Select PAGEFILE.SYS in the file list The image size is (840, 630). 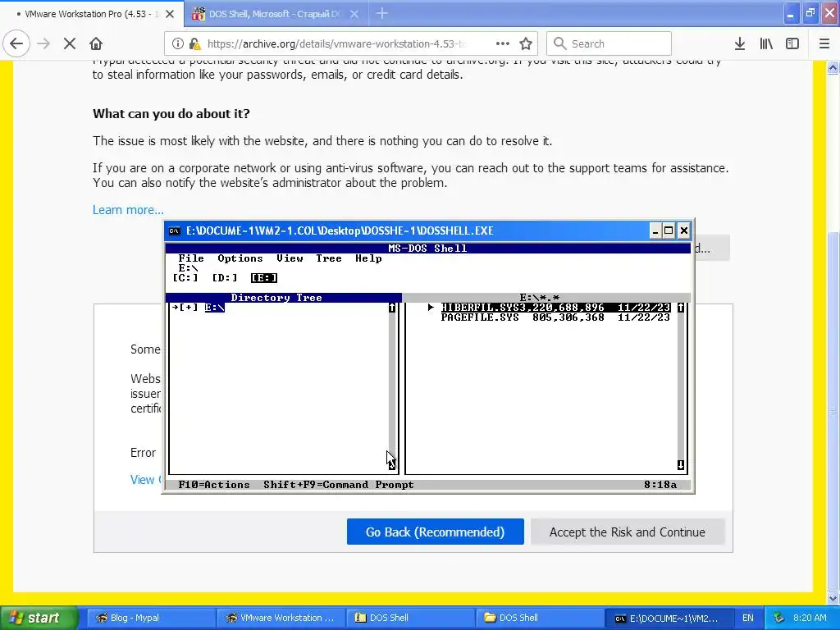(555, 317)
